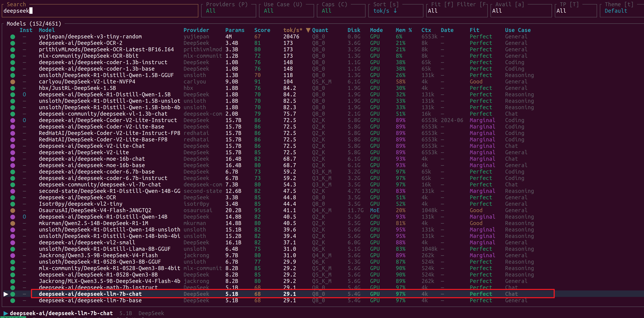Click green dot for deepseek-llm-7b-base
Viewport: 644px width, 318px height.
[13, 300]
